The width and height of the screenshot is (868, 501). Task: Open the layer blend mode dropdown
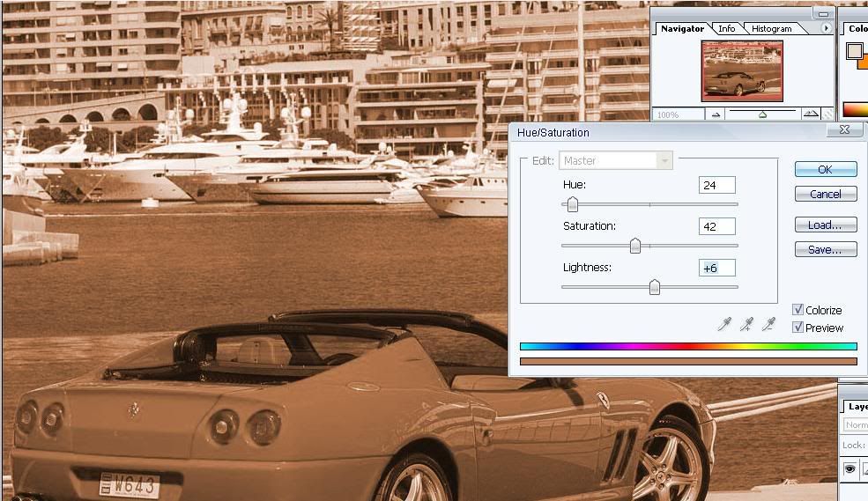click(x=856, y=424)
